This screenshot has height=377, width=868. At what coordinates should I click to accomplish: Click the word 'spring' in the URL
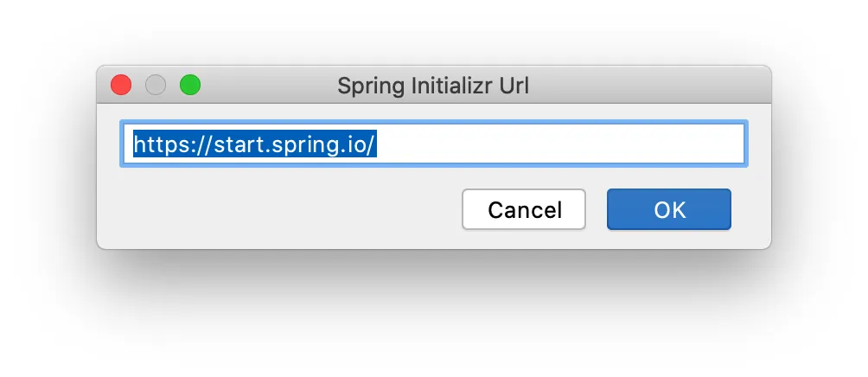(x=301, y=145)
